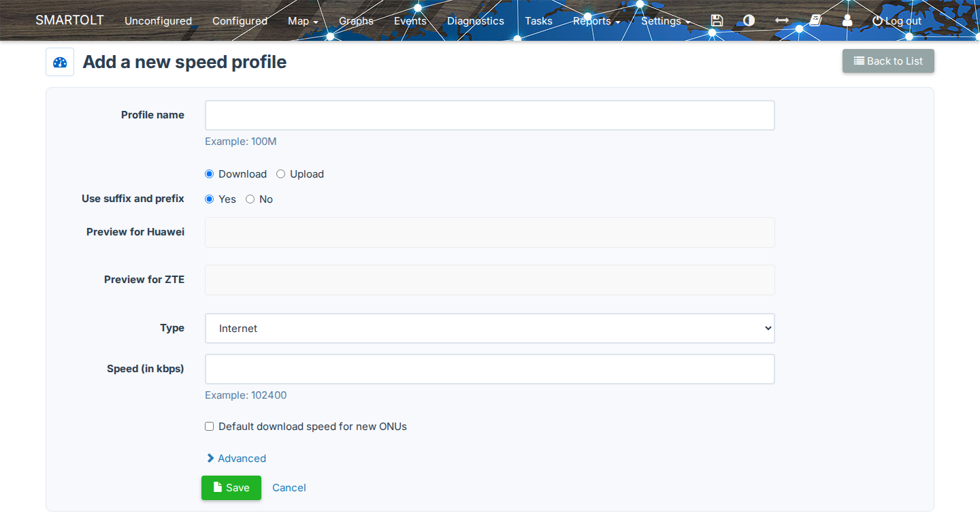The height and width of the screenshot is (528, 980).
Task: Click the 'Add a new speed profile' heading
Action: tap(184, 62)
